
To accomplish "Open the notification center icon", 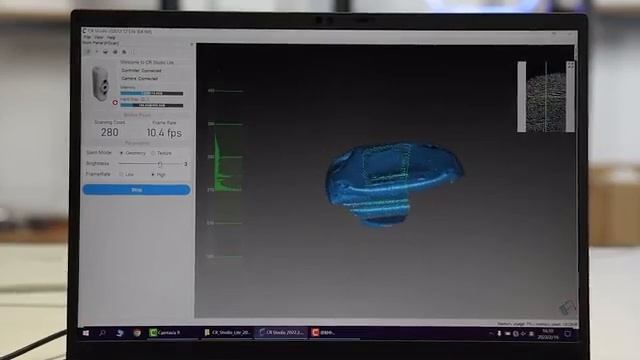I will tap(567, 334).
